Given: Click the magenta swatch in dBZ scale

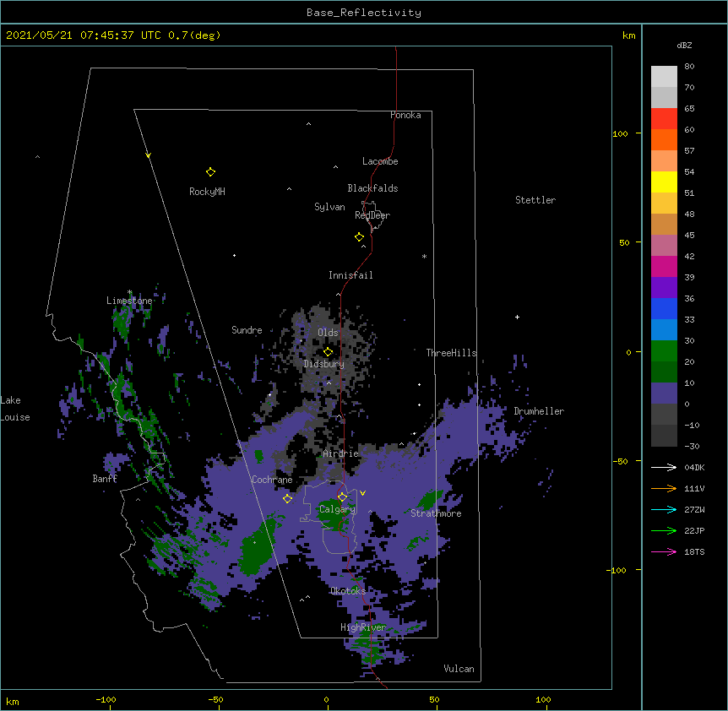Looking at the screenshot, I should click(664, 266).
